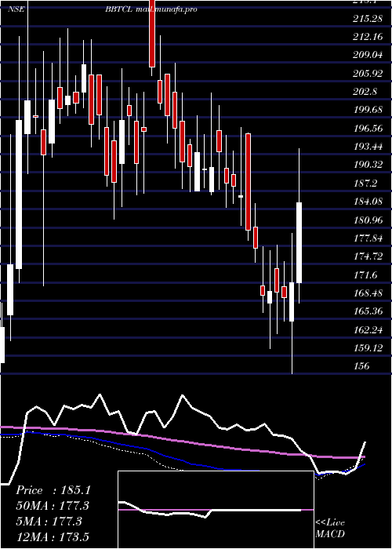Click the 190.32 price axis label
Screen dimensions: 392x549
click(368, 165)
